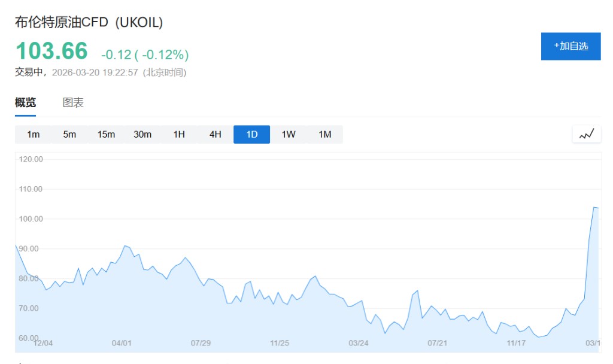The height and width of the screenshot is (364, 613).
Task: Change chart to 1W weekly view
Action: [289, 134]
